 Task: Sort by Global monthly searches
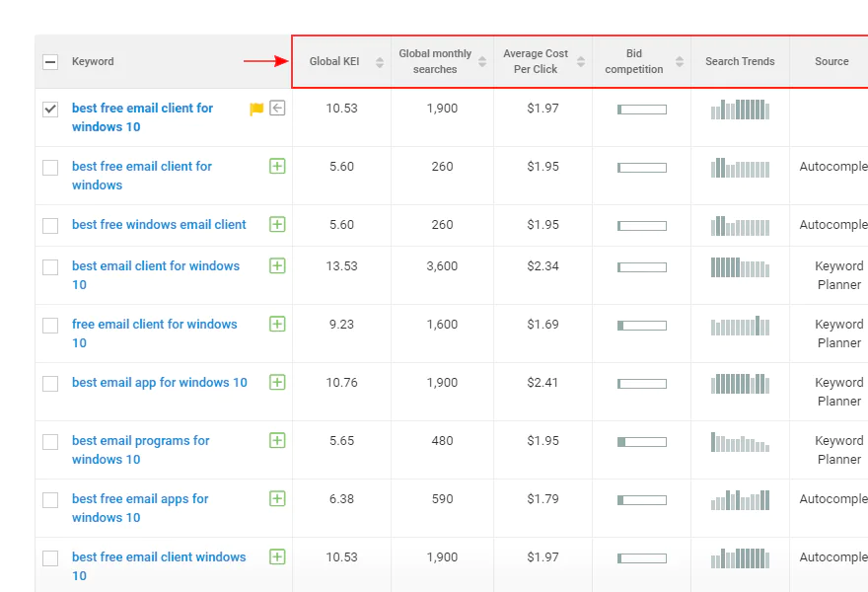(482, 62)
